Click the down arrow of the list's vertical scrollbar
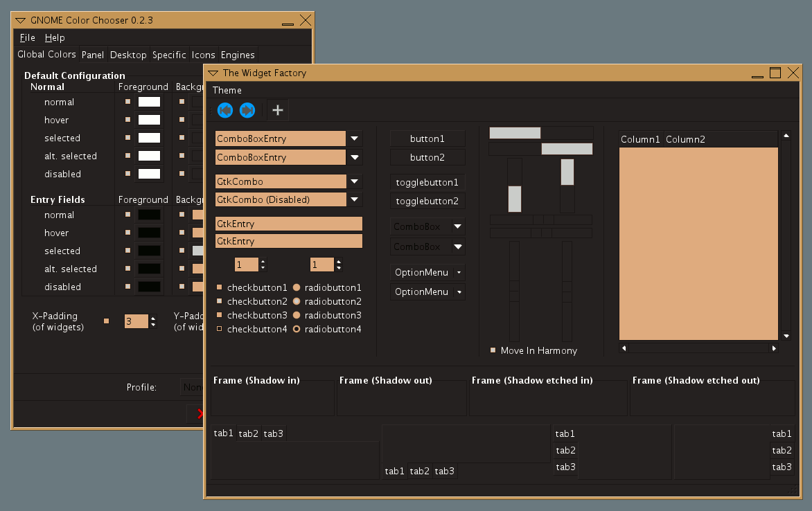This screenshot has height=511, width=812. click(786, 336)
